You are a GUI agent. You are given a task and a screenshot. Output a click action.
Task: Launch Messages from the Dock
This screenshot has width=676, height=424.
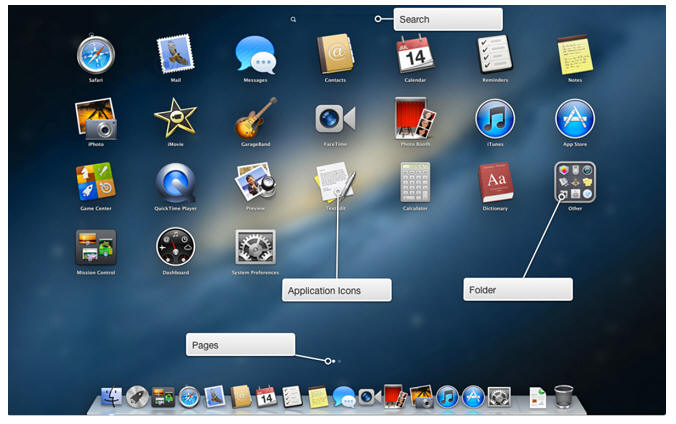pos(344,397)
